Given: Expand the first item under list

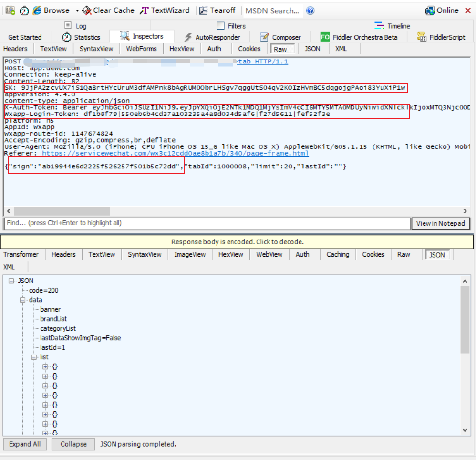Looking at the screenshot, I should coord(45,367).
